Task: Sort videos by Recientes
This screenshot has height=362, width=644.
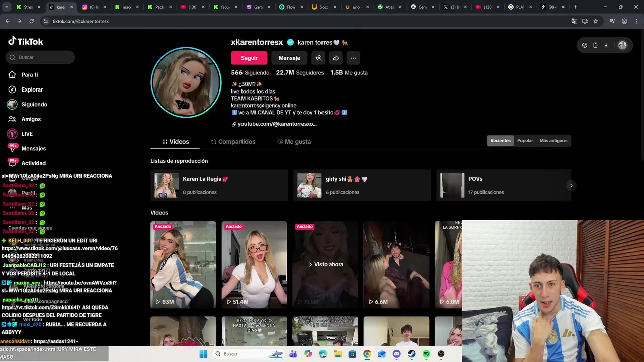Action: 500,141
